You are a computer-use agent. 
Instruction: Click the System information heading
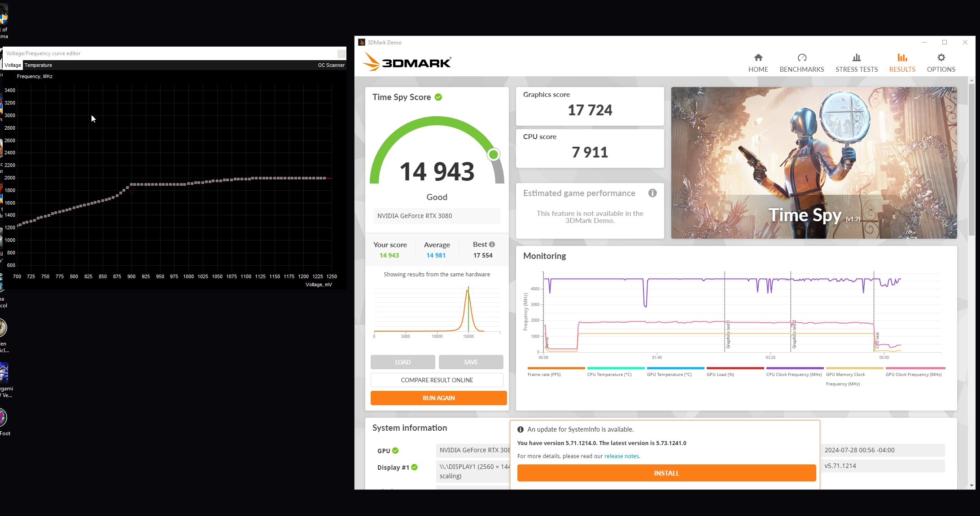(410, 428)
